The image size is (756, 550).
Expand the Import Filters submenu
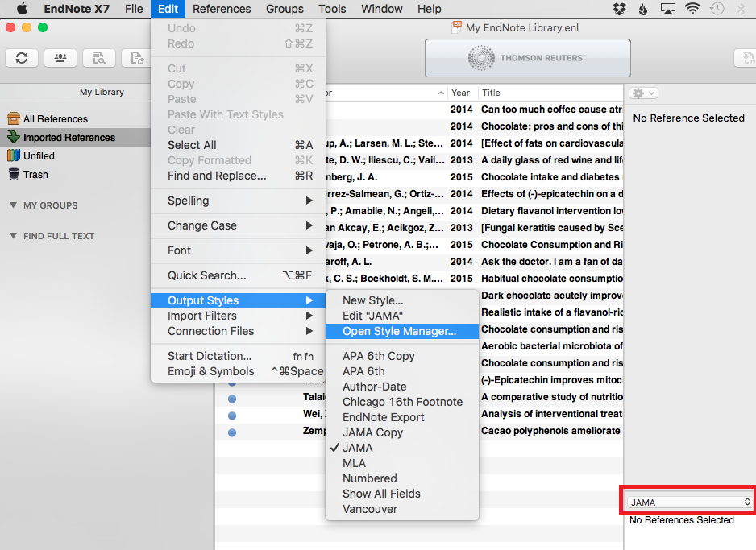[239, 316]
